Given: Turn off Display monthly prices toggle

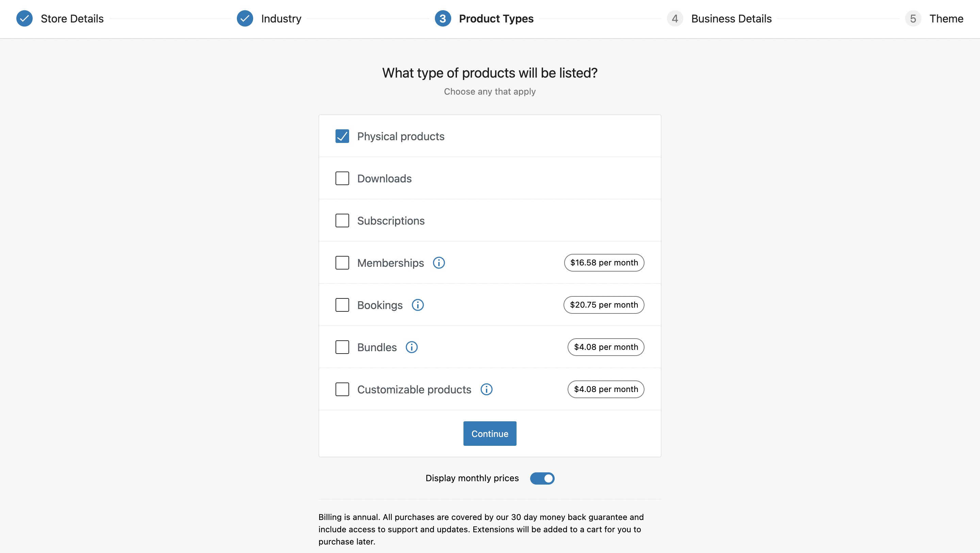Looking at the screenshot, I should click(542, 478).
